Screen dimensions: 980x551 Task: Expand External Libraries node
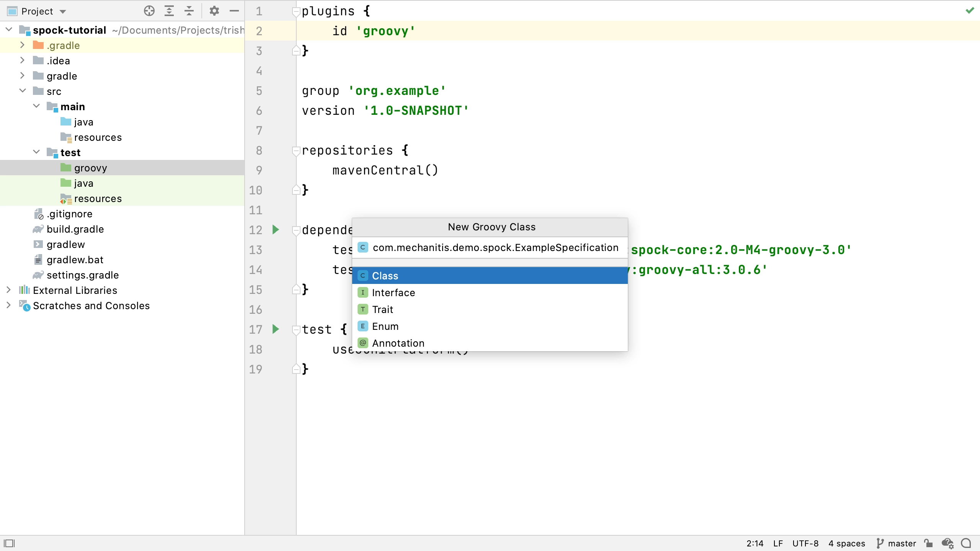point(8,290)
